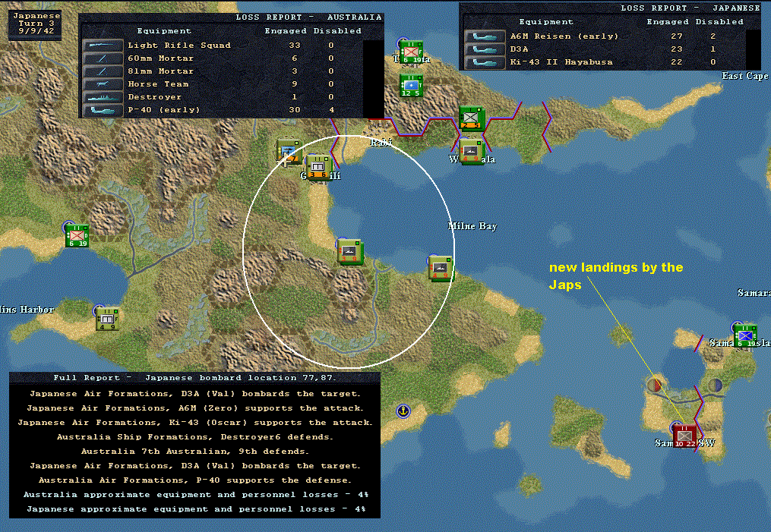Select the green 12-5 unit with T marker
The image size is (771, 532).
[x=411, y=85]
